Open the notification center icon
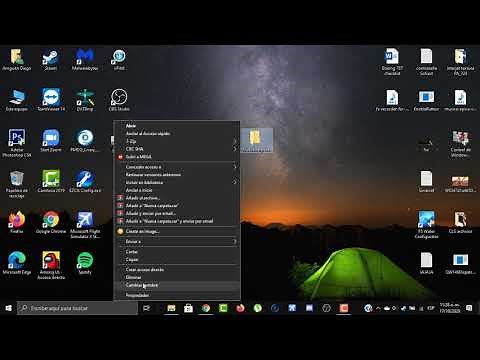The image size is (480, 360). click(469, 308)
